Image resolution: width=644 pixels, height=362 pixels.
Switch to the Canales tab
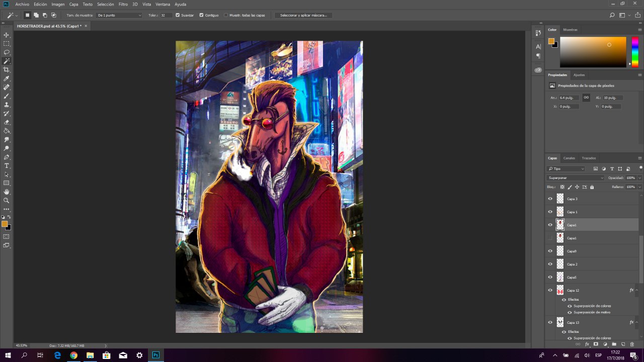(569, 158)
